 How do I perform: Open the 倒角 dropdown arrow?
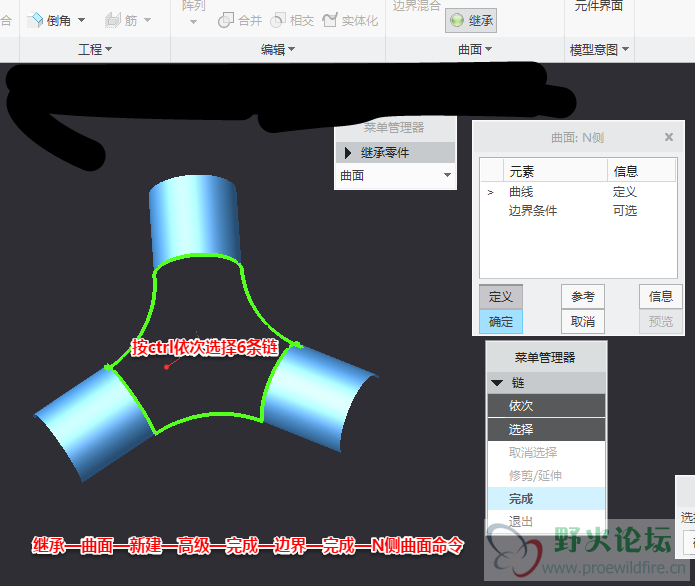(82, 20)
